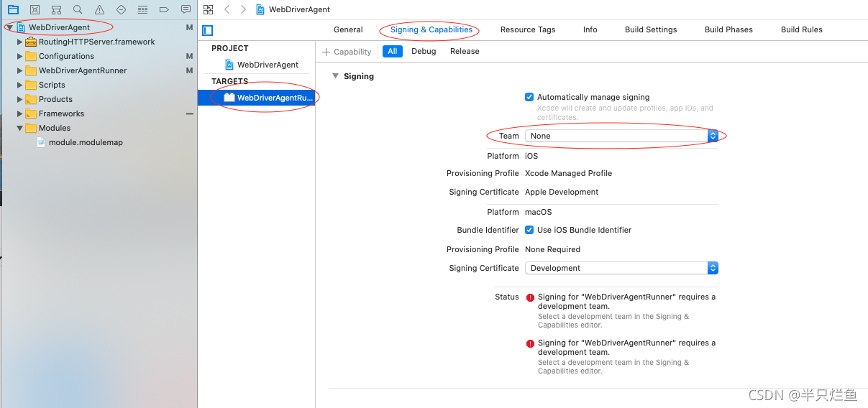Open the Signing Certificate Development dropdown
This screenshot has width=868, height=408.
pyautogui.click(x=621, y=268)
